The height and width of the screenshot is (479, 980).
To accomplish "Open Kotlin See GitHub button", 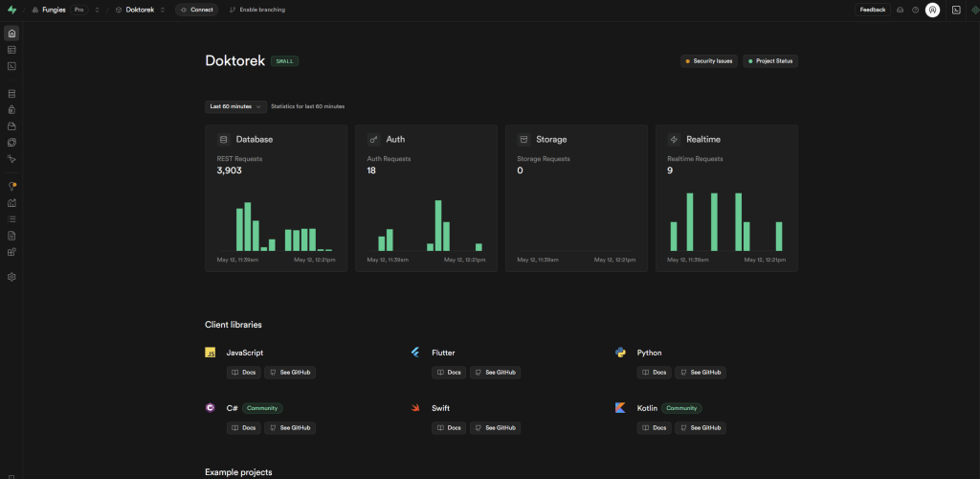I will coord(701,427).
